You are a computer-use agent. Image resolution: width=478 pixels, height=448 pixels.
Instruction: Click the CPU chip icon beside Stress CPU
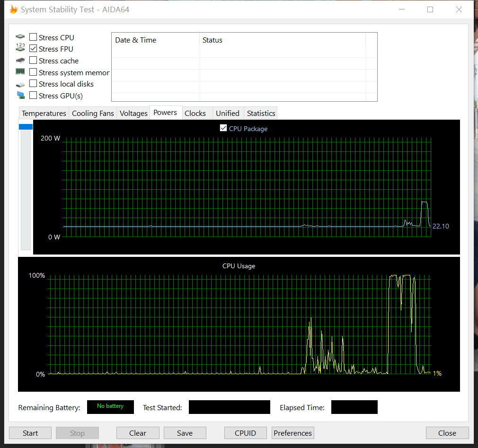[20, 37]
